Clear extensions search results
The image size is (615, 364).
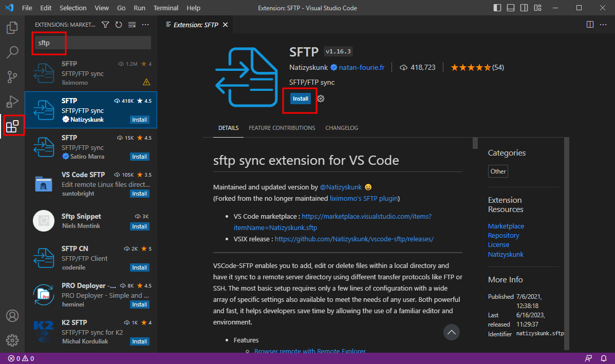pyautogui.click(x=132, y=25)
